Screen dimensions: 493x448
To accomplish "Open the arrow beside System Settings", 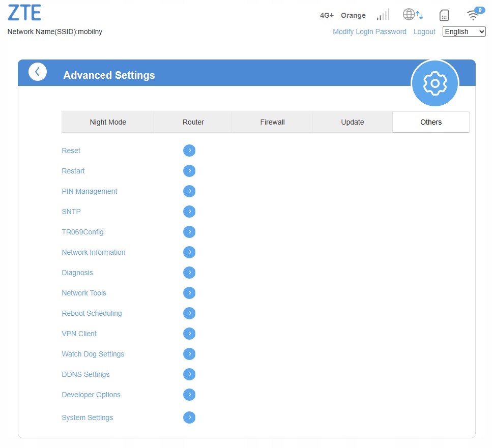I will click(189, 417).
